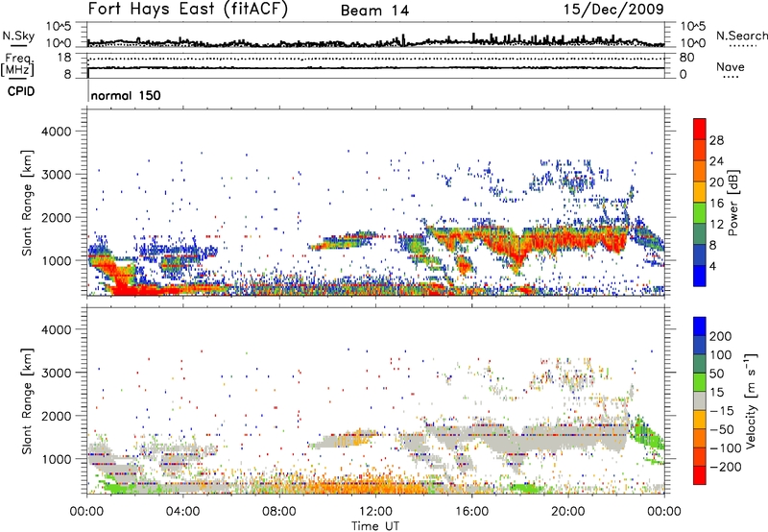Click the '04:00' time tick label
The image size is (768, 532).
click(183, 512)
